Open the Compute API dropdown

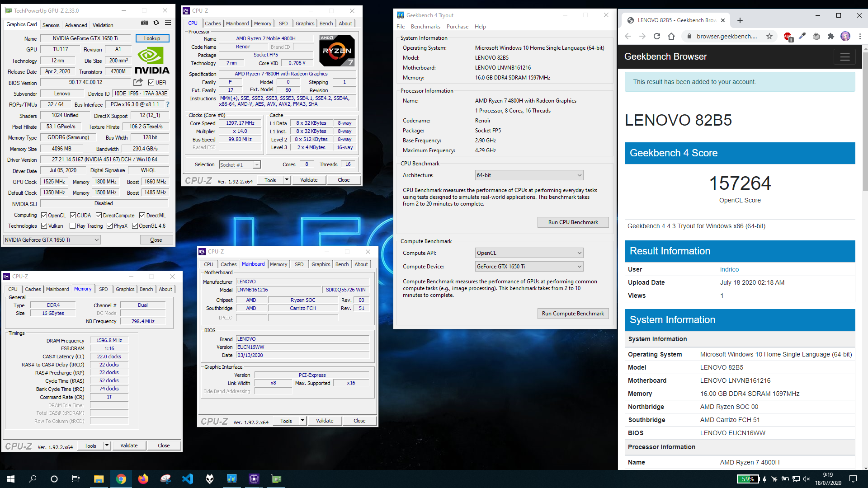click(x=529, y=253)
